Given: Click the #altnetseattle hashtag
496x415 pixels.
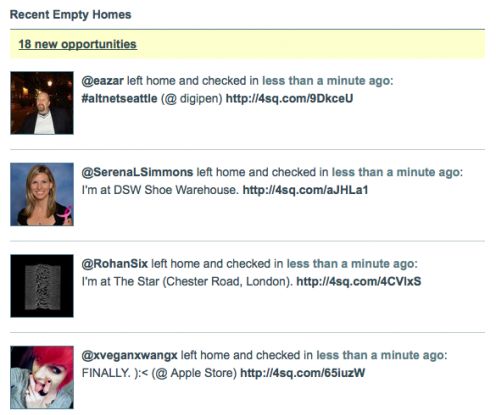Looking at the screenshot, I should point(119,99).
